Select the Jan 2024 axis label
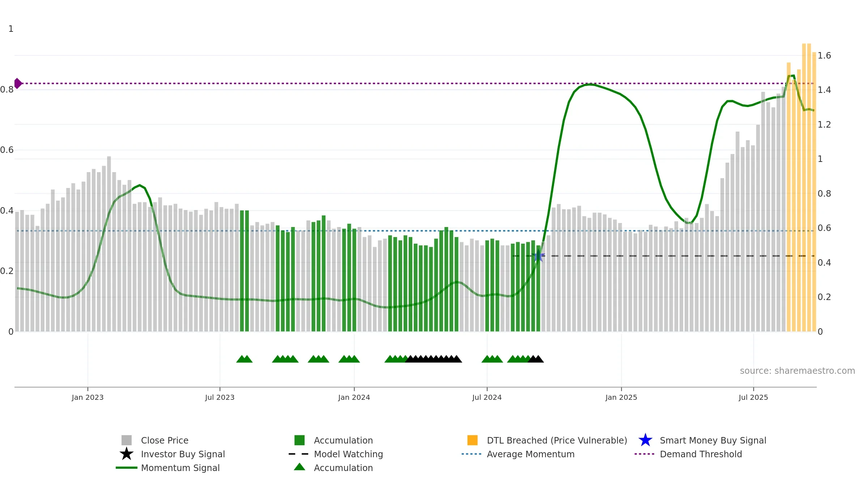Image resolution: width=868 pixels, height=488 pixels. 354,398
